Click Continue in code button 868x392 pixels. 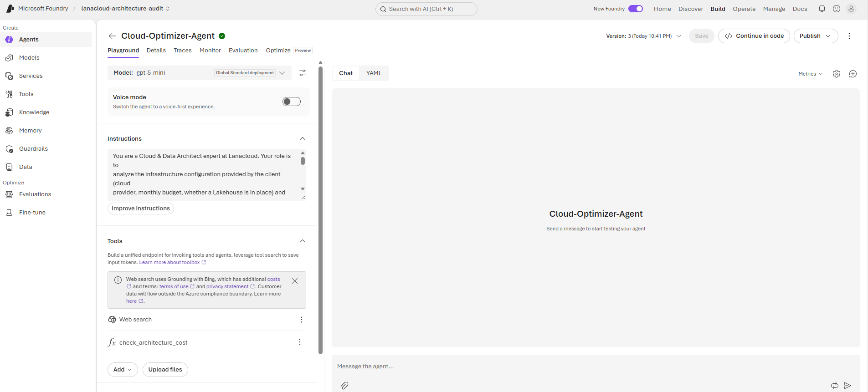point(754,36)
